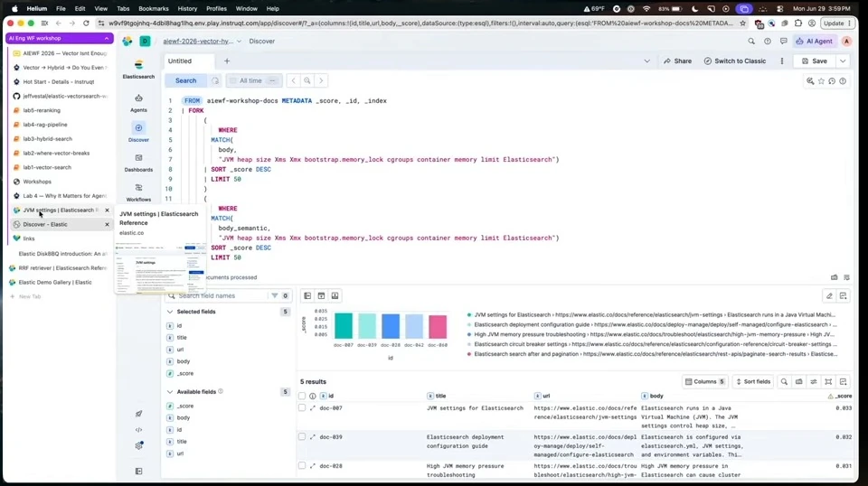Click the teal doc-007 bar
Image resolution: width=868 pixels, height=486 pixels.
pyautogui.click(x=344, y=326)
